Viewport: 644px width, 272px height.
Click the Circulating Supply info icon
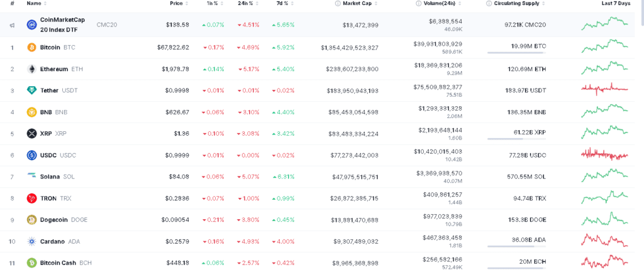(489, 3)
